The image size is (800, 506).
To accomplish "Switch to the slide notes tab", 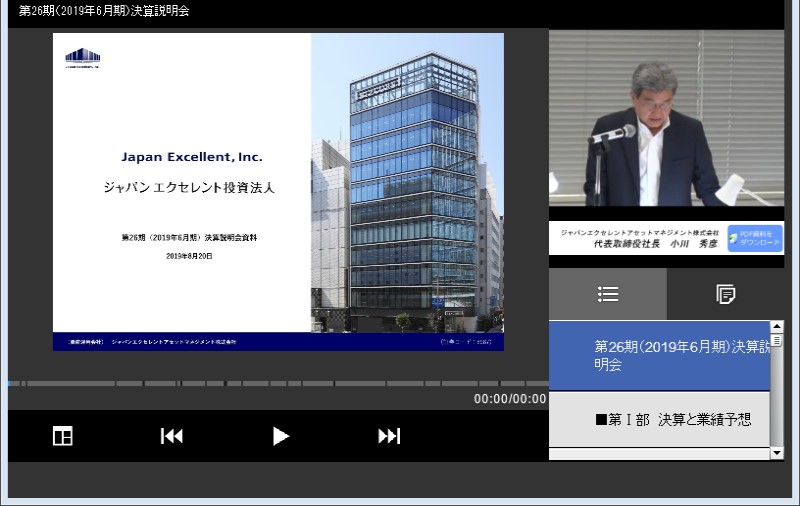I will [725, 294].
